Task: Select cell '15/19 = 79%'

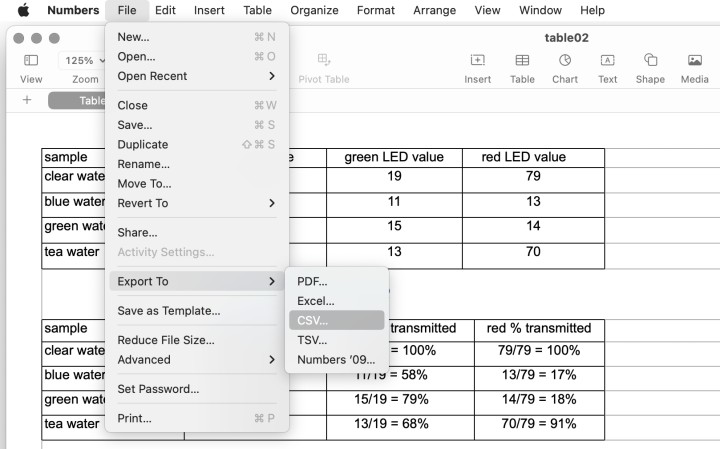Action: pos(400,403)
